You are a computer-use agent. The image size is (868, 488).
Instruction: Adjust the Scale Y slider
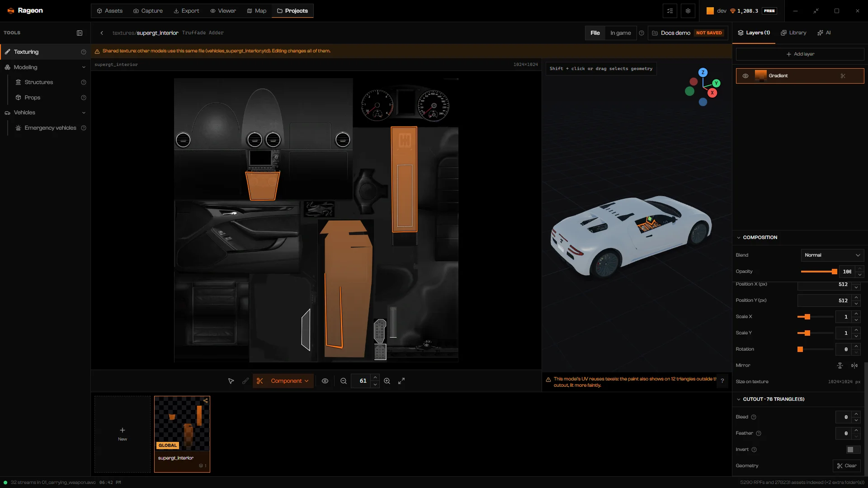tap(815, 333)
